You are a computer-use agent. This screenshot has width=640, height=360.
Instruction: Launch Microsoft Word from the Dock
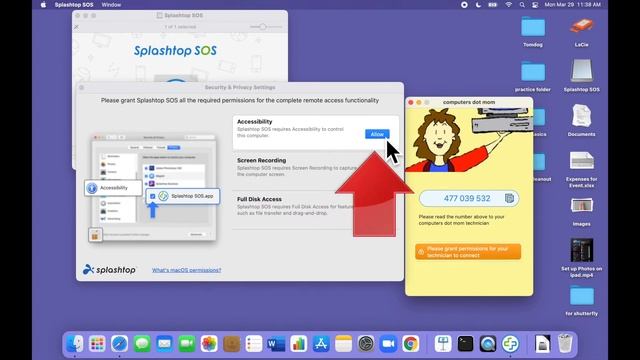[276, 344]
